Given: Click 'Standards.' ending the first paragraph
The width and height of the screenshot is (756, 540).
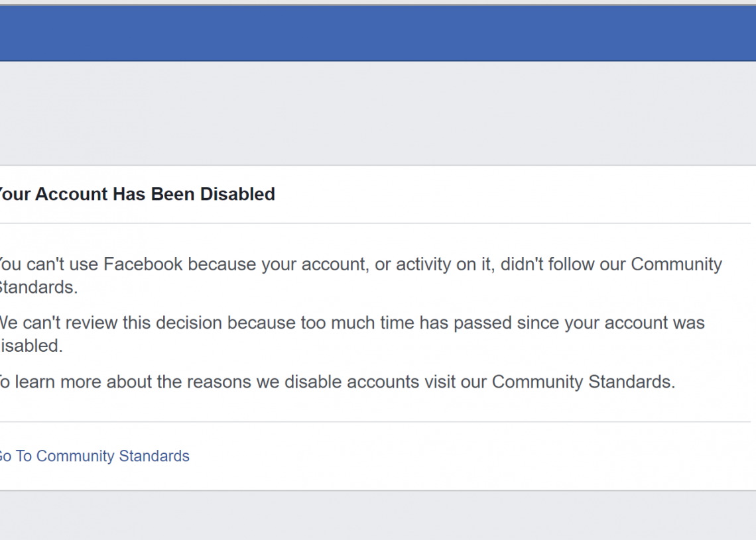Looking at the screenshot, I should (38, 288).
